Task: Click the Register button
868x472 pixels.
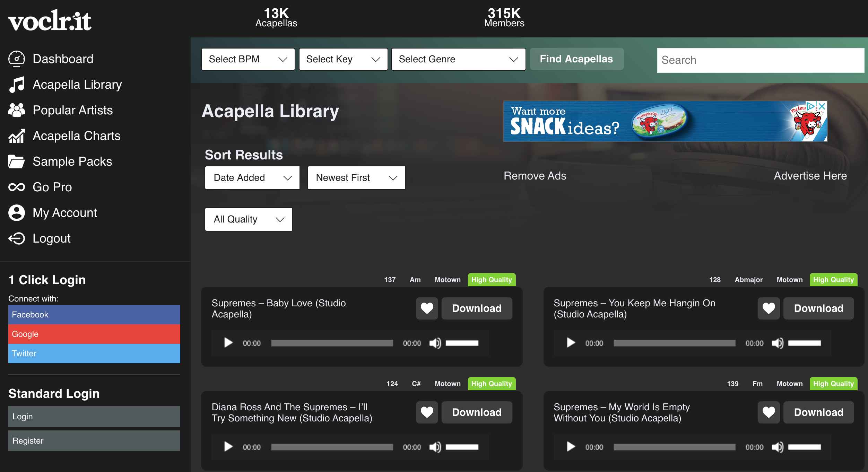Action: (94, 441)
